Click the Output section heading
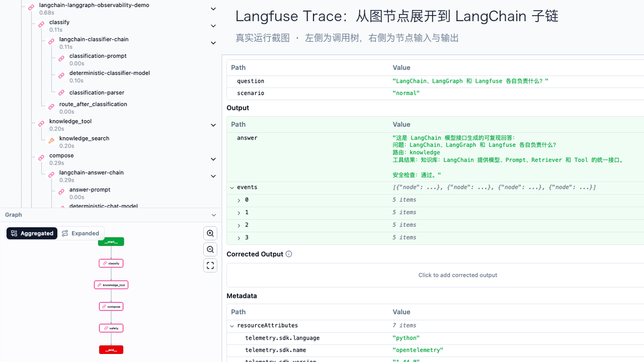The image size is (644, 362). pyautogui.click(x=238, y=108)
